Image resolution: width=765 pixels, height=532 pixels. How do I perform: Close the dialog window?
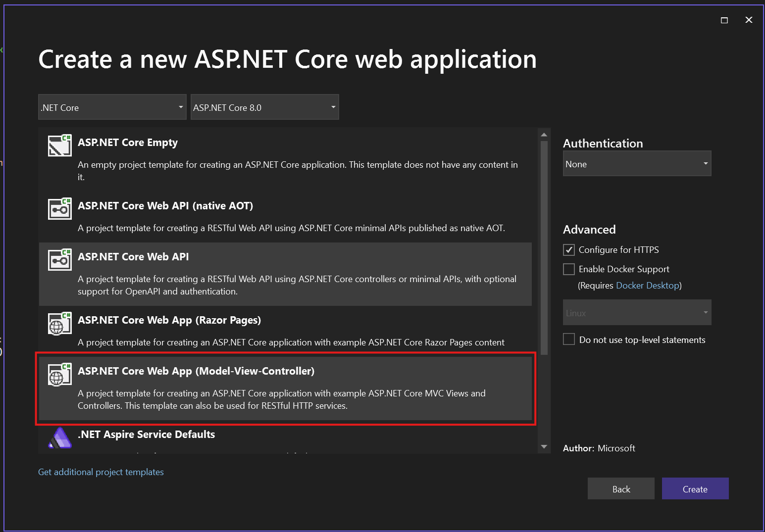(749, 20)
